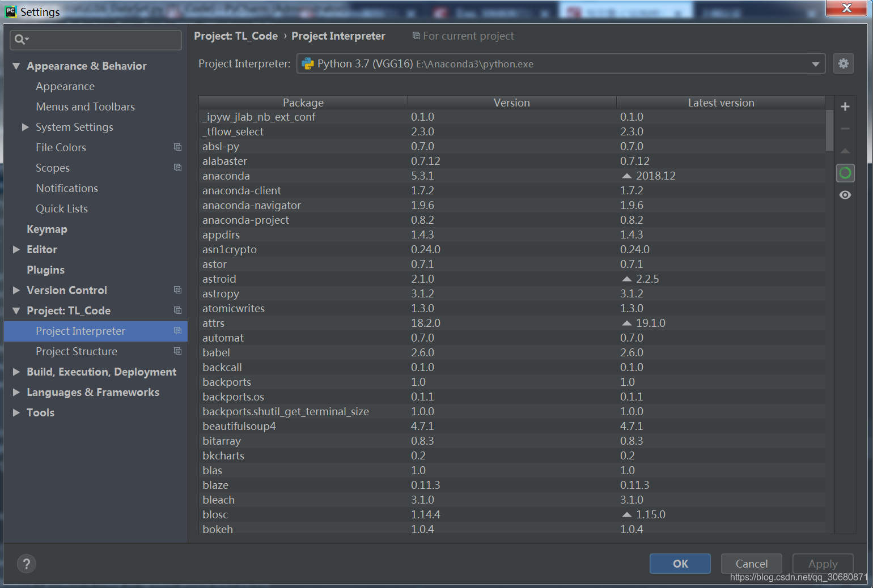Select anaconda-navigator package row
The width and height of the screenshot is (873, 588).
512,205
